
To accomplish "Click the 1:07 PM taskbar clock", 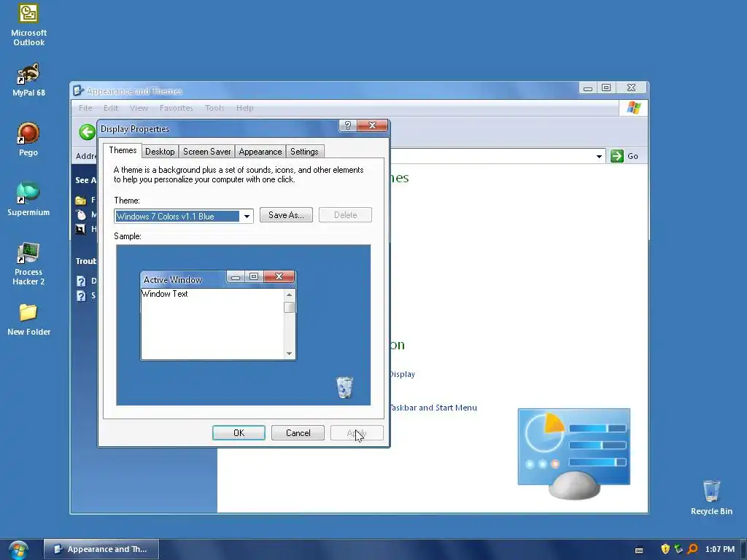I will click(x=720, y=549).
